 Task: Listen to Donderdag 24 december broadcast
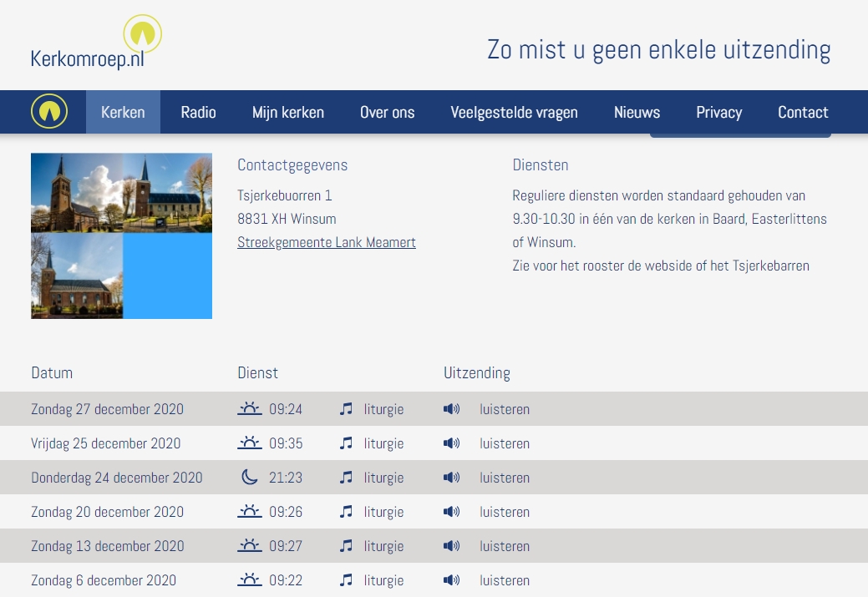pyautogui.click(x=505, y=478)
